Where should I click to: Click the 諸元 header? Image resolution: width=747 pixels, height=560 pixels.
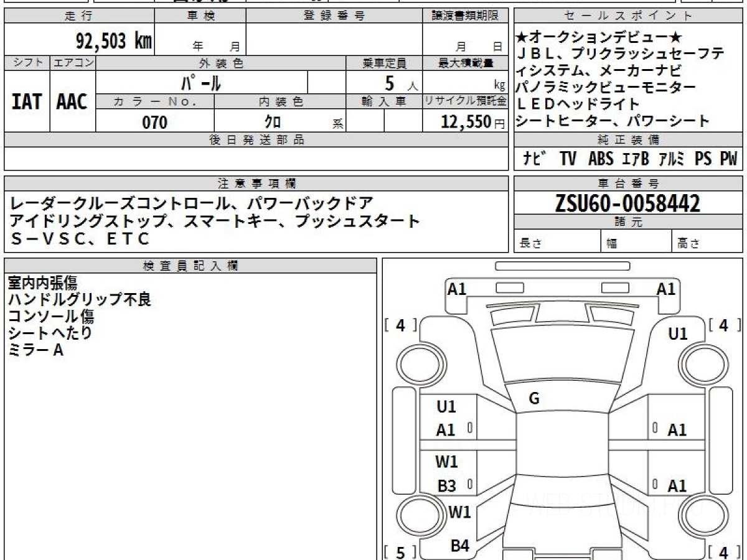click(x=628, y=222)
